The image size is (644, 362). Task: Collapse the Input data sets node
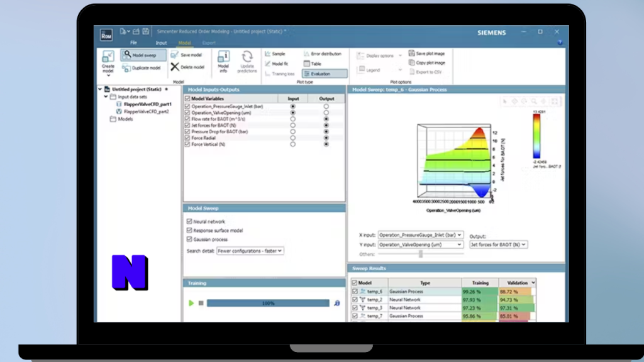(106, 97)
